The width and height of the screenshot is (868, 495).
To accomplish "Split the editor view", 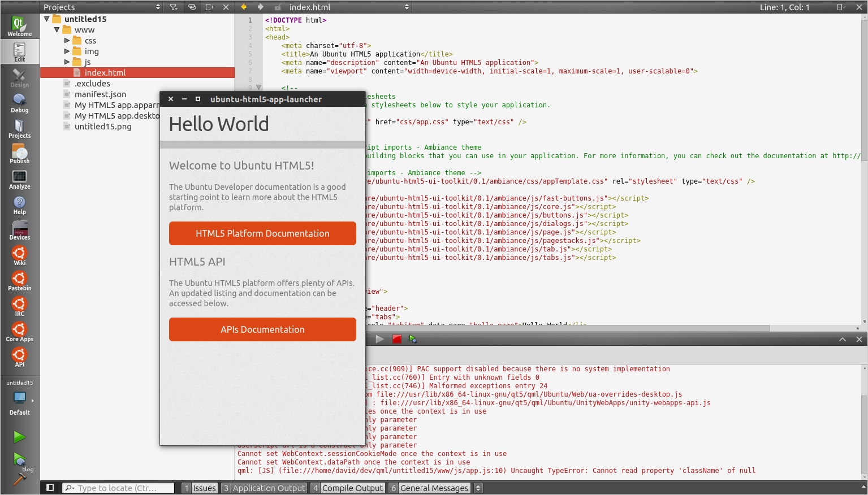I will click(x=841, y=7).
